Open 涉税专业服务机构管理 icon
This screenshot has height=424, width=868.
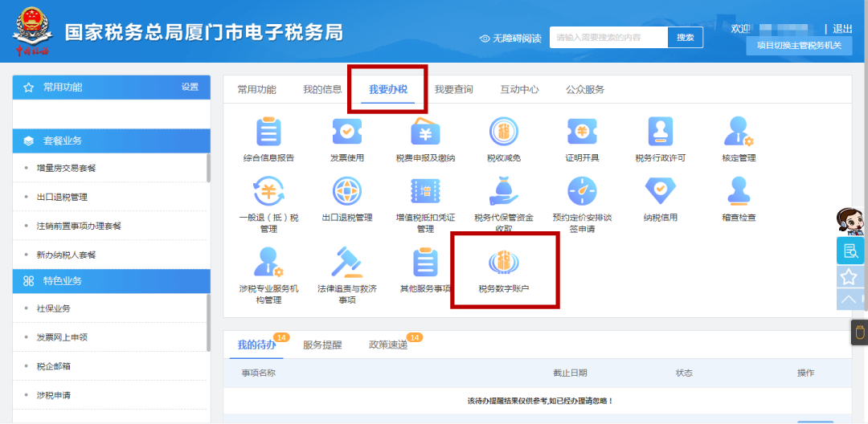click(268, 262)
